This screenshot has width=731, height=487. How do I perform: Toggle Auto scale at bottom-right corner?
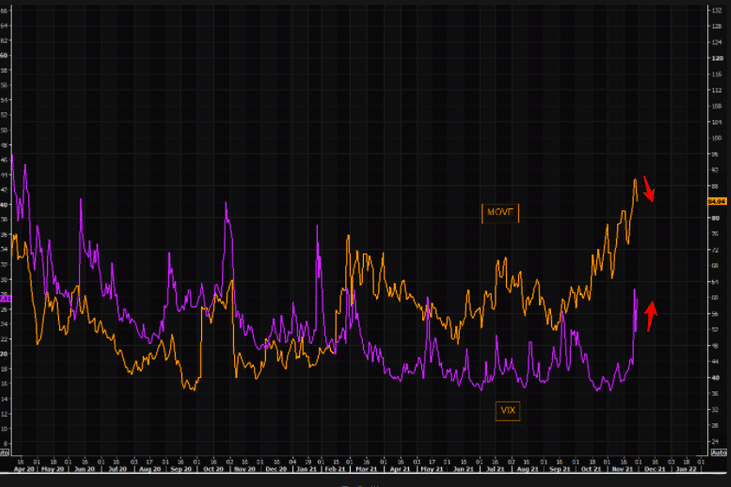pos(717,453)
